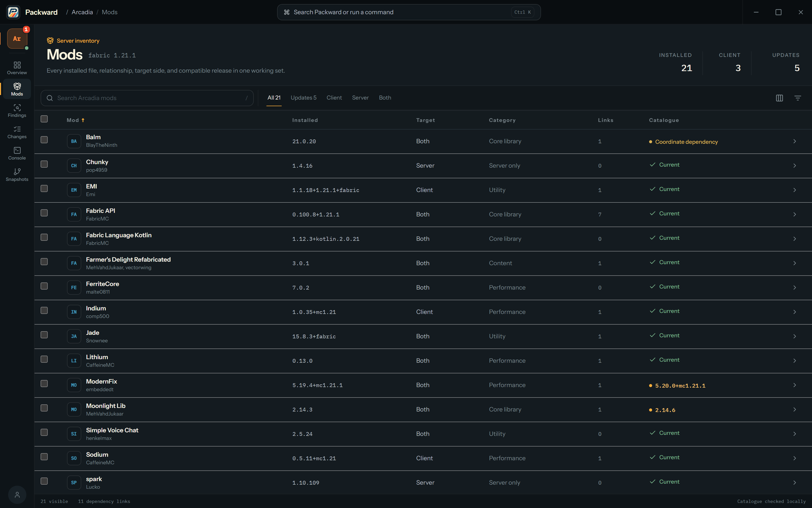Click the spark SP mod icon

74,482
